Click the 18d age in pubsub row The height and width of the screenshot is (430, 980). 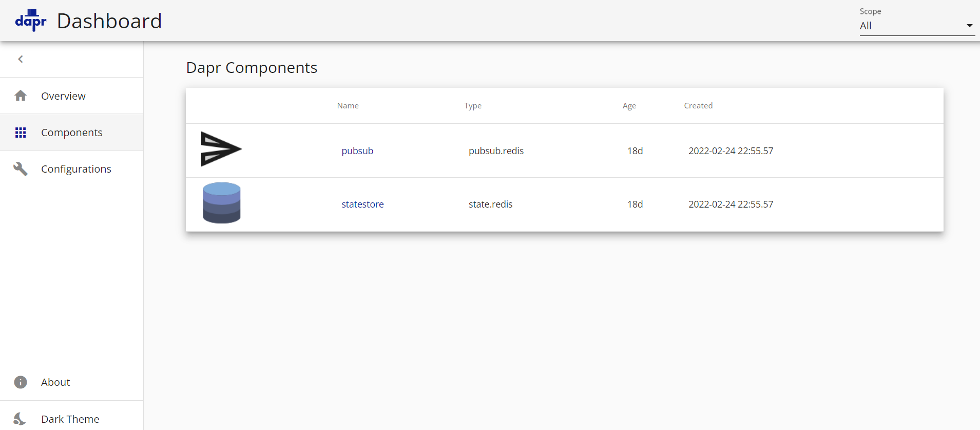tap(635, 151)
